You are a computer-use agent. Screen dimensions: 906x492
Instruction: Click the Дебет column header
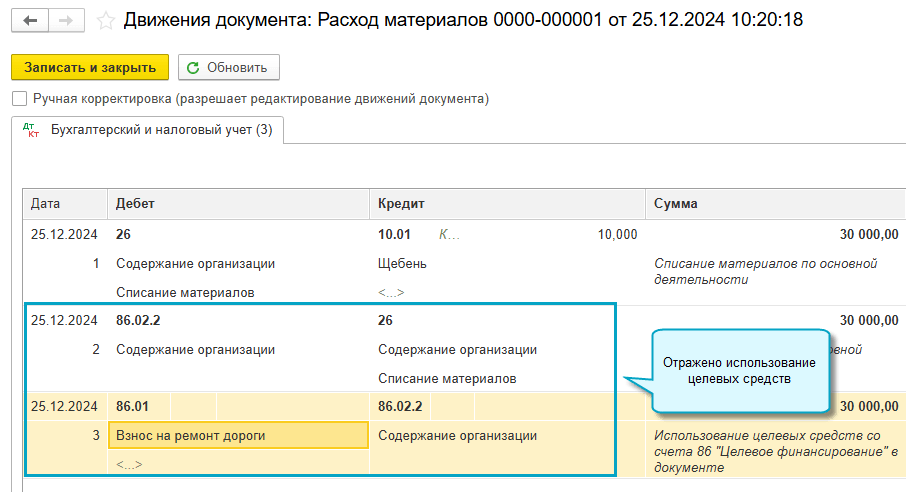coord(136,203)
